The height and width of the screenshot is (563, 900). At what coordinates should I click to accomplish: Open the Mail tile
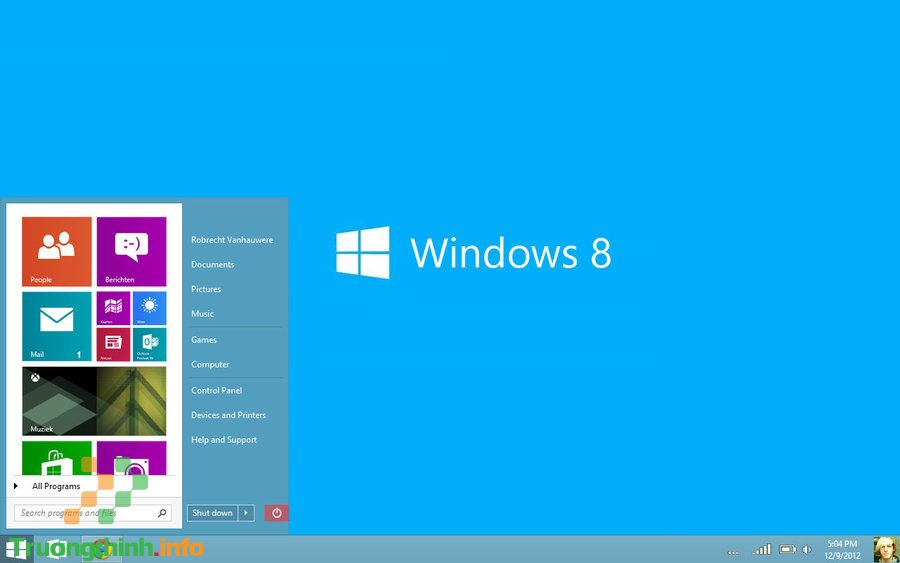tap(56, 327)
